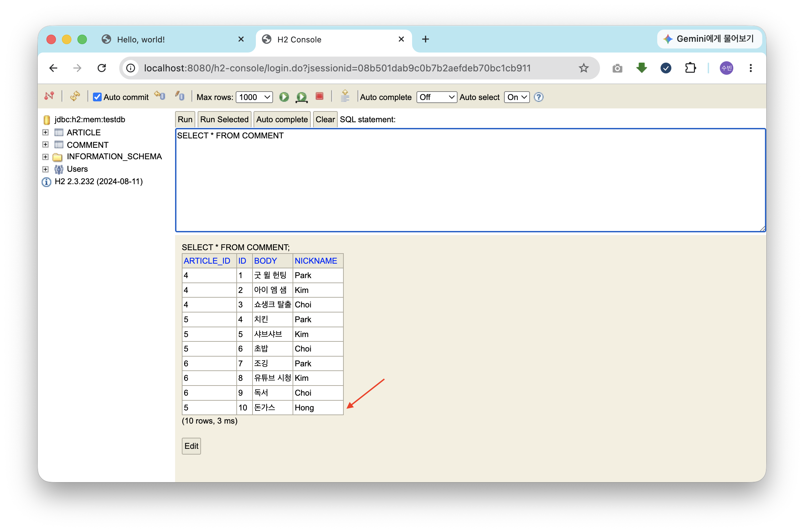Expand the ARTICLE table node
The width and height of the screenshot is (804, 532).
point(45,132)
